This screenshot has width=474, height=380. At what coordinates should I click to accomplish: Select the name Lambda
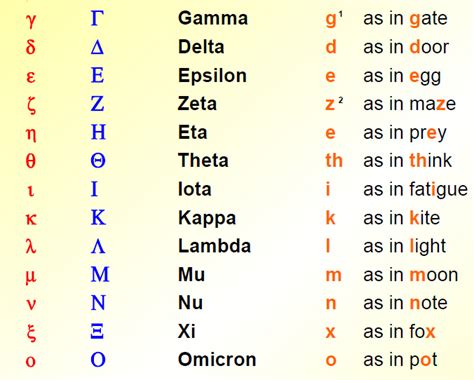(214, 246)
